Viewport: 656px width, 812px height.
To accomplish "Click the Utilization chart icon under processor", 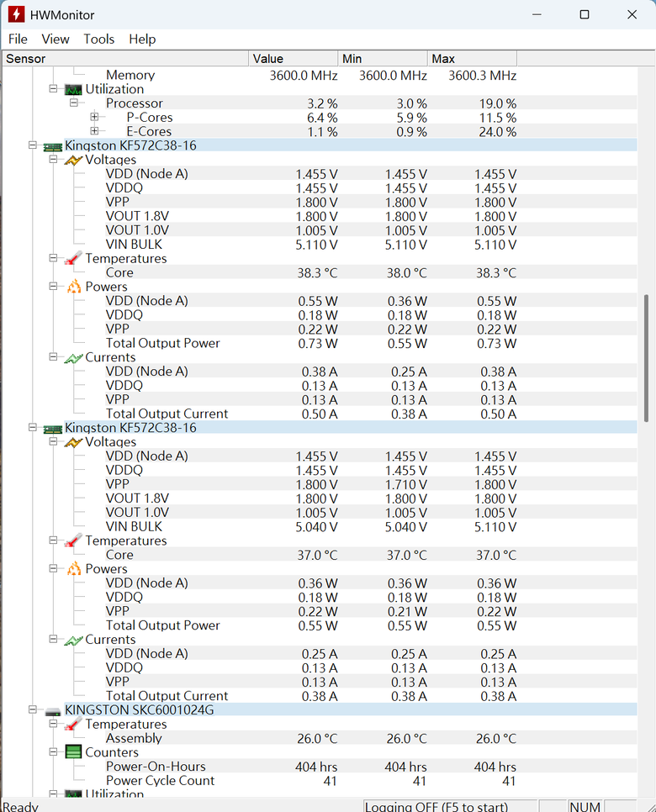I will tap(73, 90).
